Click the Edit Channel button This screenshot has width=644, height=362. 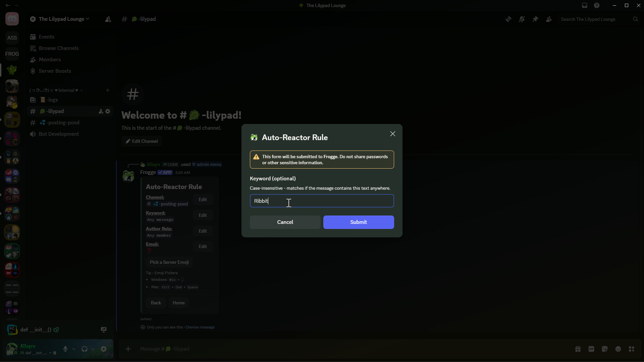(x=142, y=141)
